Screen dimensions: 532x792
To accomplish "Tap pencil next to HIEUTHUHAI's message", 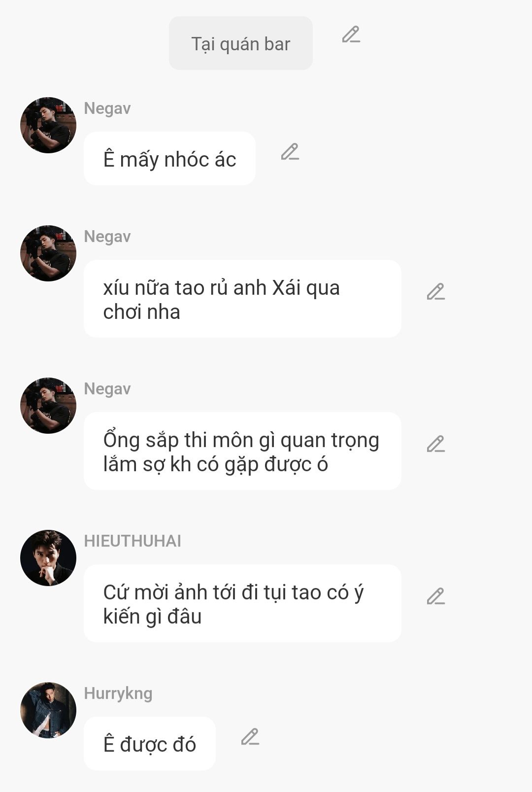I will (435, 596).
